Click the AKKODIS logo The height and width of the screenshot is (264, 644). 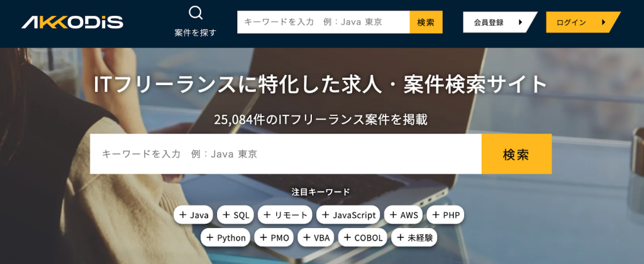[x=72, y=23]
